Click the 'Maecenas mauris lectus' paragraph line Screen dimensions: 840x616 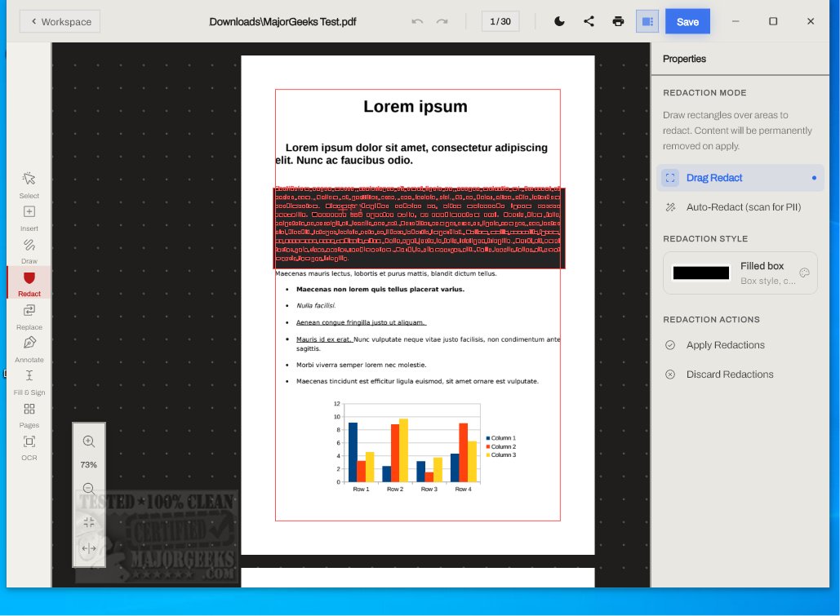385,273
